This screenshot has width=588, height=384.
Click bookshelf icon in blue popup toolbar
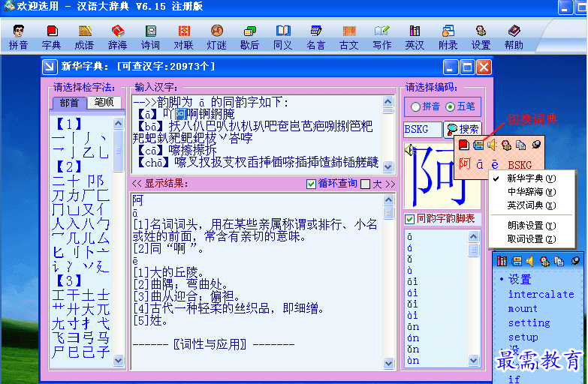pyautogui.click(x=502, y=261)
